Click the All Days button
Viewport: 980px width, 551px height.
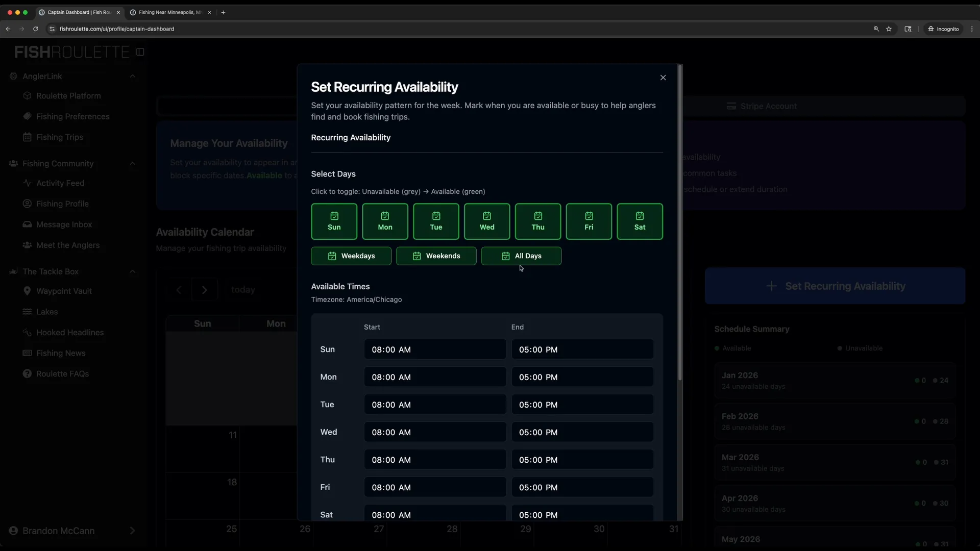522,256
